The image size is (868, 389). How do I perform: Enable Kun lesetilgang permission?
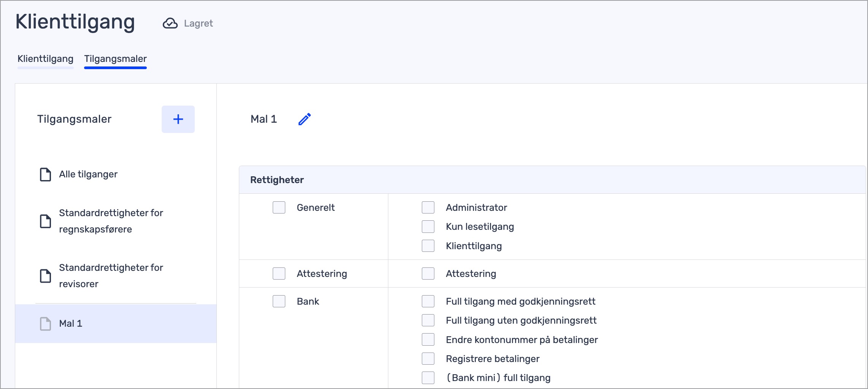(428, 226)
